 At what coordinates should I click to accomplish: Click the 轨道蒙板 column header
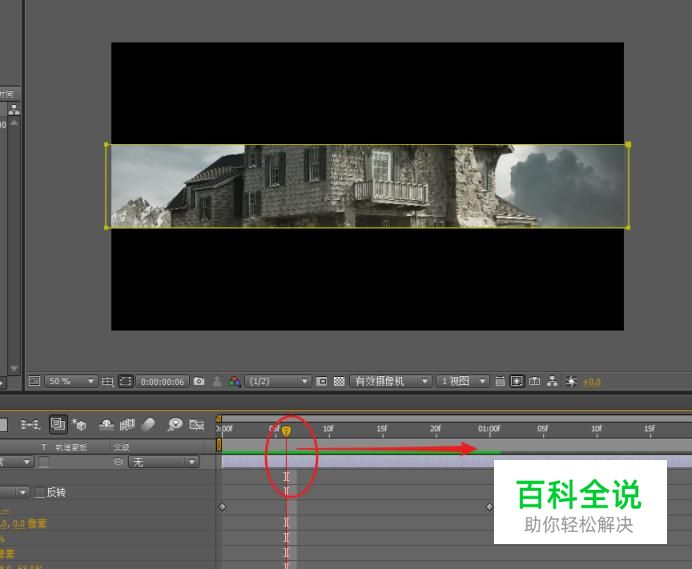click(71, 448)
